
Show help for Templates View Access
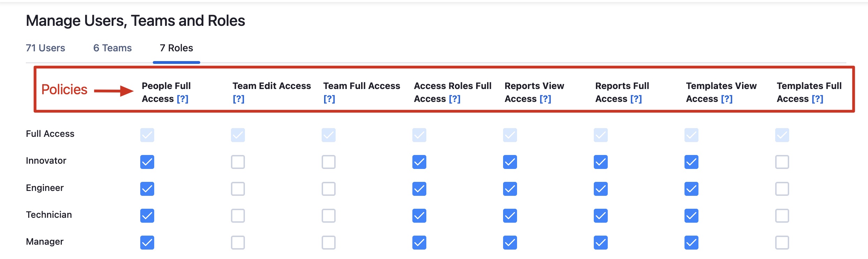coord(727,99)
